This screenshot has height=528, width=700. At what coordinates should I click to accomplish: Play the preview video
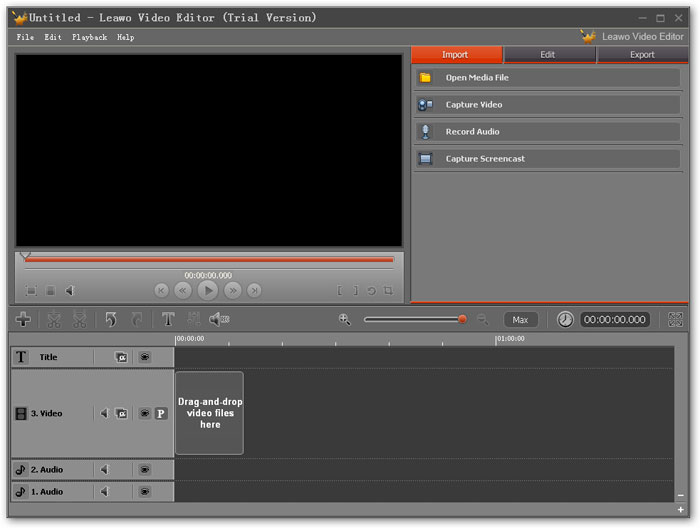pos(208,291)
